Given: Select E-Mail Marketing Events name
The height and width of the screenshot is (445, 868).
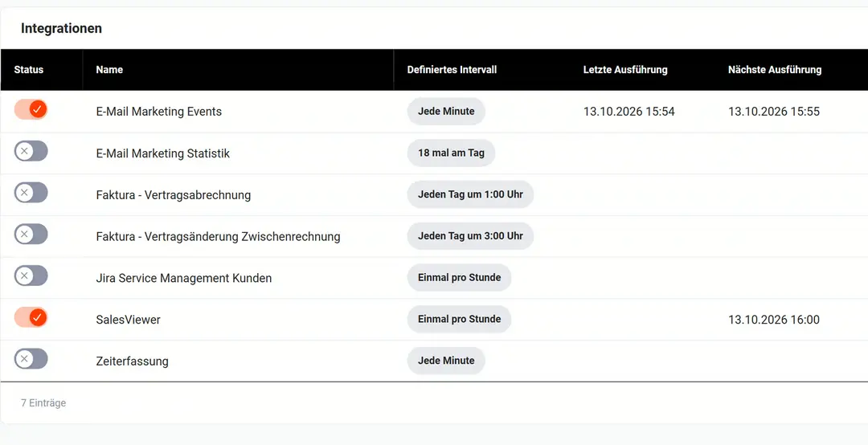Looking at the screenshot, I should pyautogui.click(x=159, y=111).
